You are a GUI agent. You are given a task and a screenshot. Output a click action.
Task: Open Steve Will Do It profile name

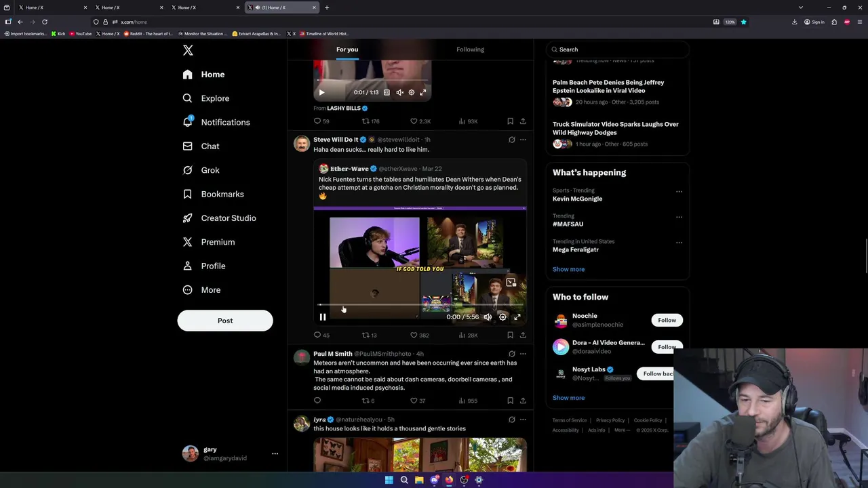coord(336,140)
